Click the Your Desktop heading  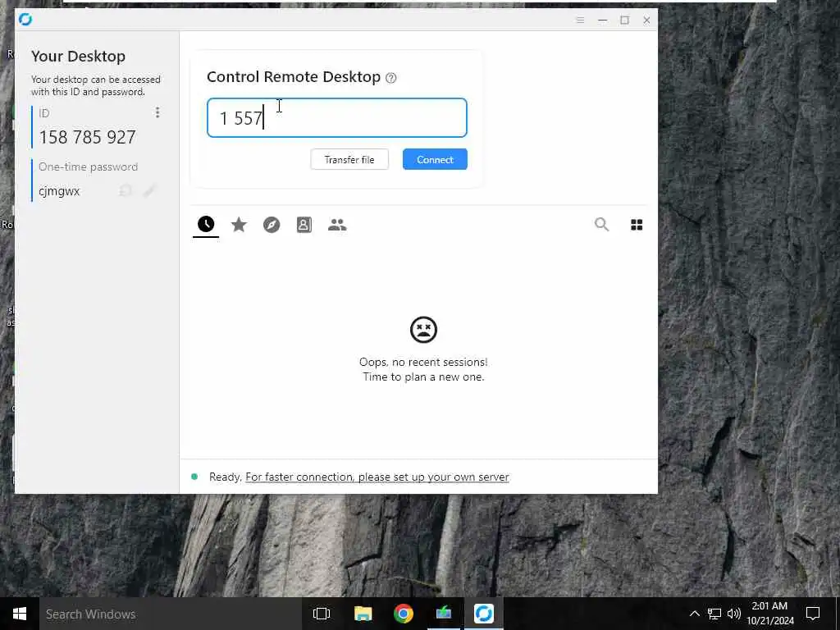(x=78, y=57)
